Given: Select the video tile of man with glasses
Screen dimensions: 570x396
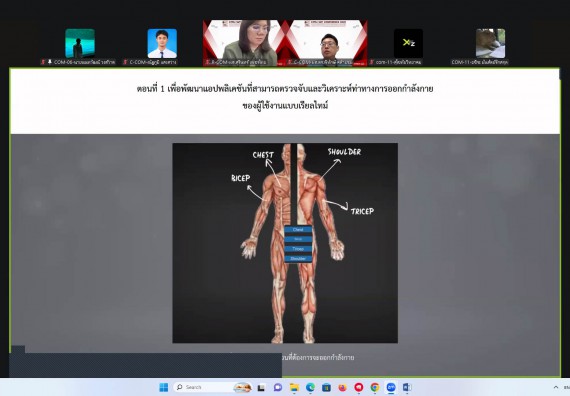Looking at the screenshot, I should (x=326, y=43).
